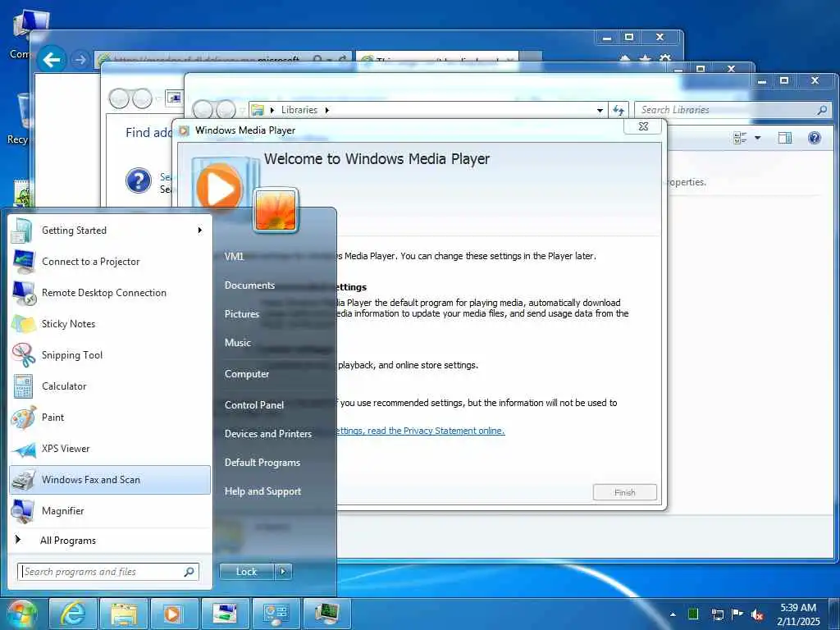
Task: Click the Lock button
Action: [246, 572]
